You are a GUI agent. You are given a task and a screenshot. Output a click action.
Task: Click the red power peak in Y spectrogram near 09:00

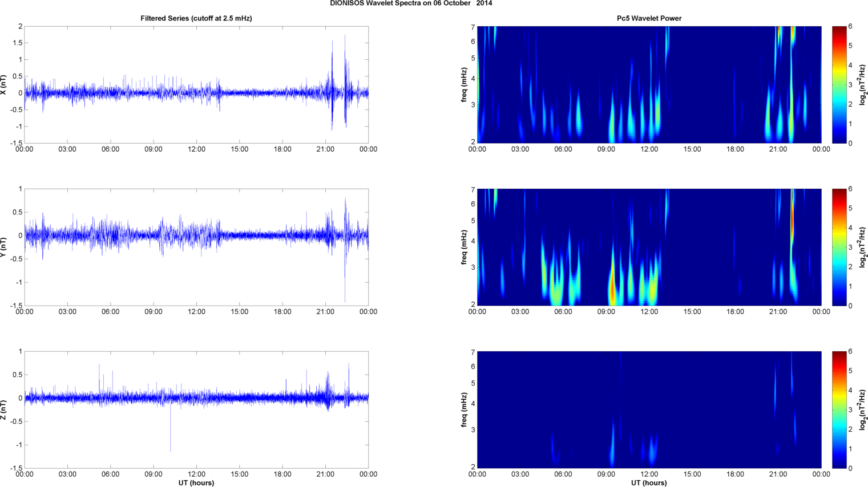(612, 288)
